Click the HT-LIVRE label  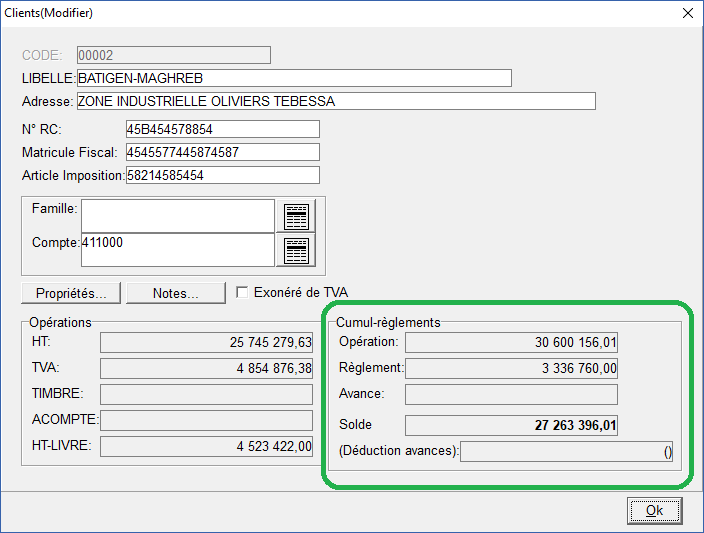(x=62, y=445)
